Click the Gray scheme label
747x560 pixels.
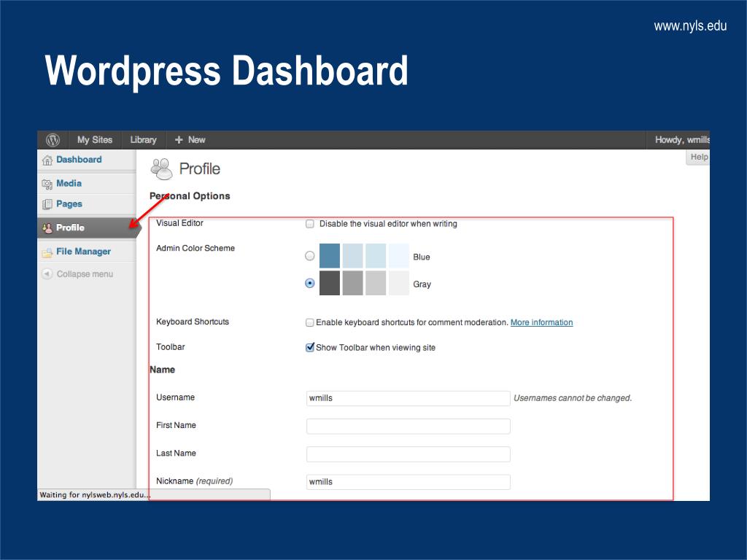pos(422,284)
